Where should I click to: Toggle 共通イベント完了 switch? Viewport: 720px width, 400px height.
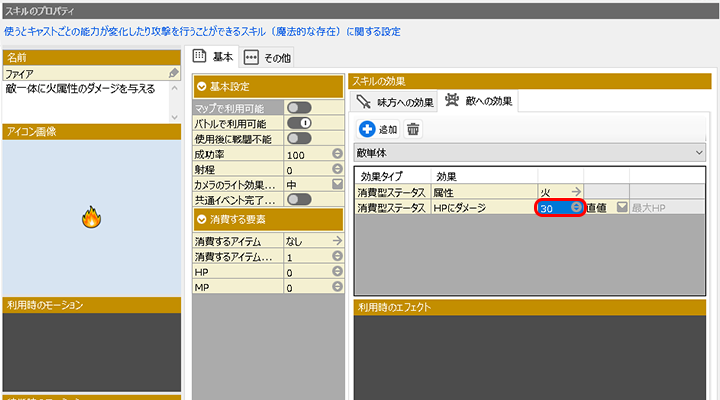click(x=299, y=200)
